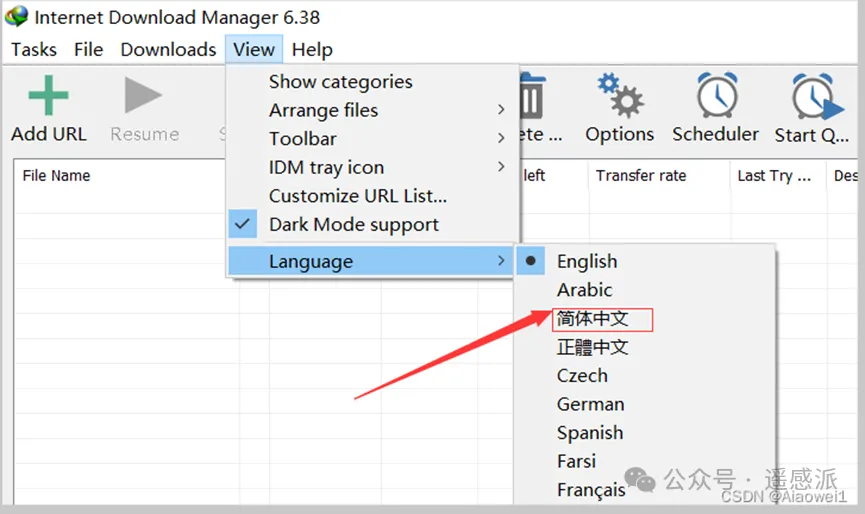This screenshot has height=514, width=865.
Task: Select German language
Action: tap(591, 404)
